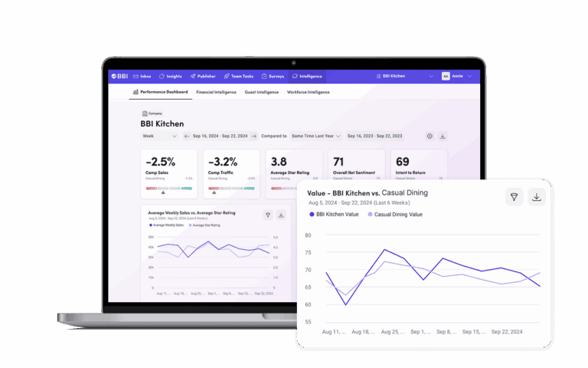Open the Comp Traffic -3.2% card
The image size is (588, 368).
pos(232,174)
